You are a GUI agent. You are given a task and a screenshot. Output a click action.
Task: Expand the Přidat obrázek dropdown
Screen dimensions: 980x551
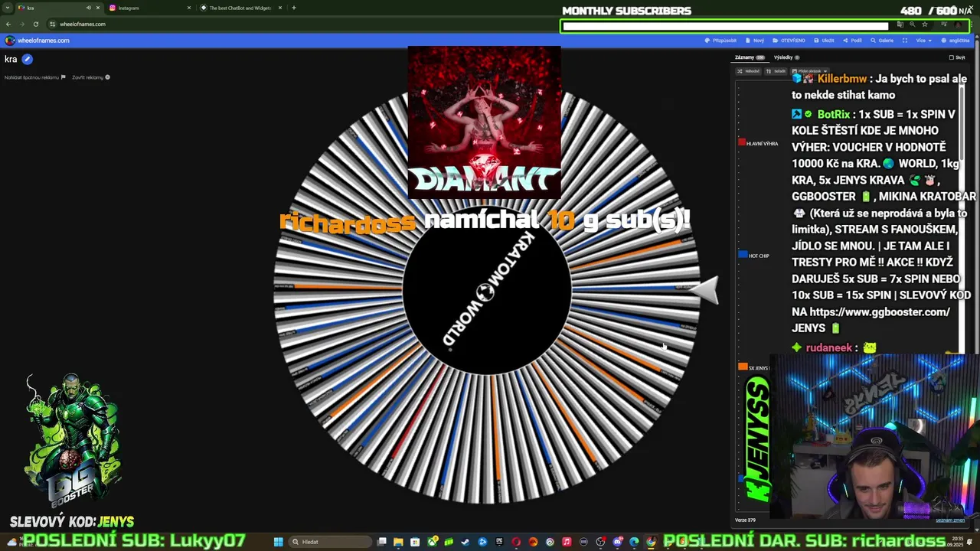(x=809, y=71)
